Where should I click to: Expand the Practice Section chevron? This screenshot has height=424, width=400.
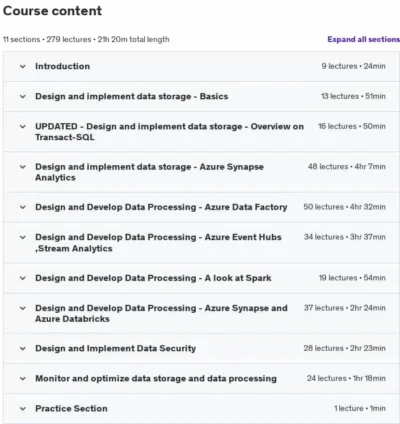(23, 409)
